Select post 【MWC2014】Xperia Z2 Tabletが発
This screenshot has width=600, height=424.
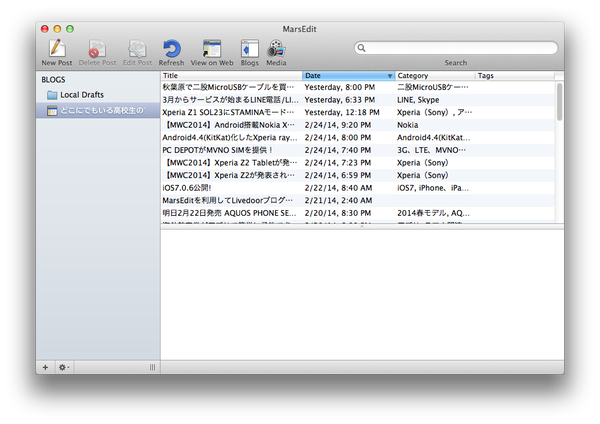click(x=230, y=163)
